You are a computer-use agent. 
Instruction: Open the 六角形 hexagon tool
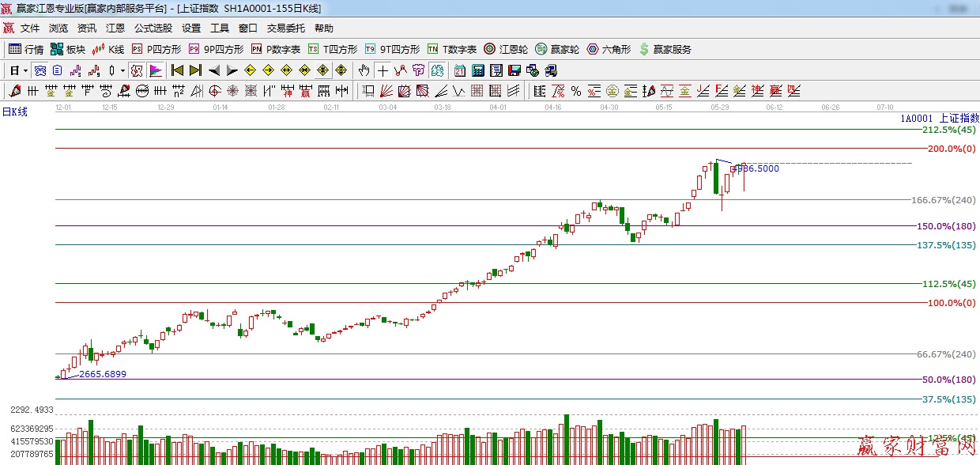[609, 49]
